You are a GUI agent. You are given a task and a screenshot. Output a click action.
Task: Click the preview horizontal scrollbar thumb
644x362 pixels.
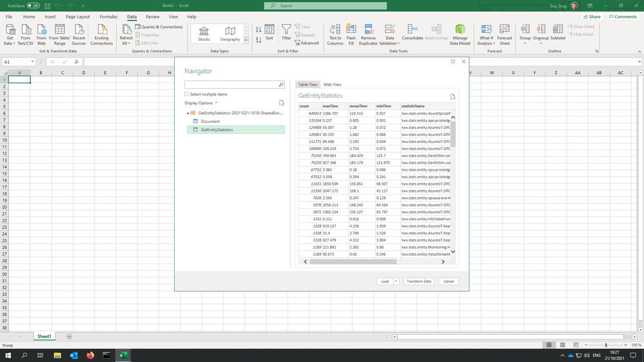353,262
